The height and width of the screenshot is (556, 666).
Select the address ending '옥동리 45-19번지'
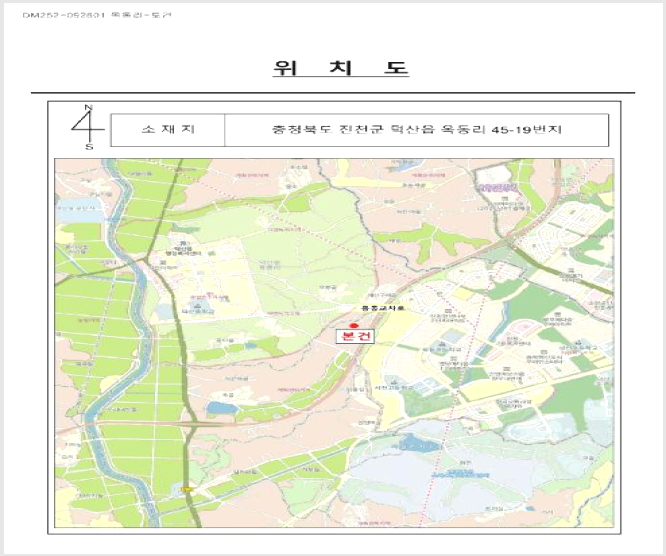417,130
